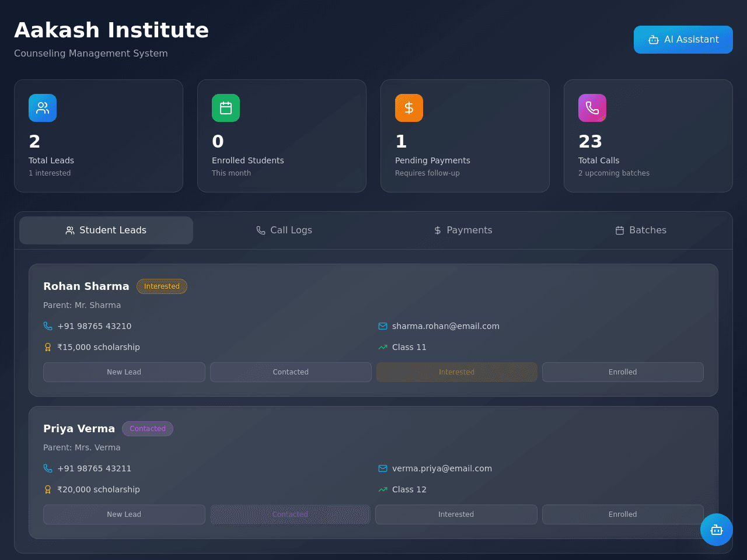
Task: Set Rohan Sharma status to New Lead
Action: [124, 372]
